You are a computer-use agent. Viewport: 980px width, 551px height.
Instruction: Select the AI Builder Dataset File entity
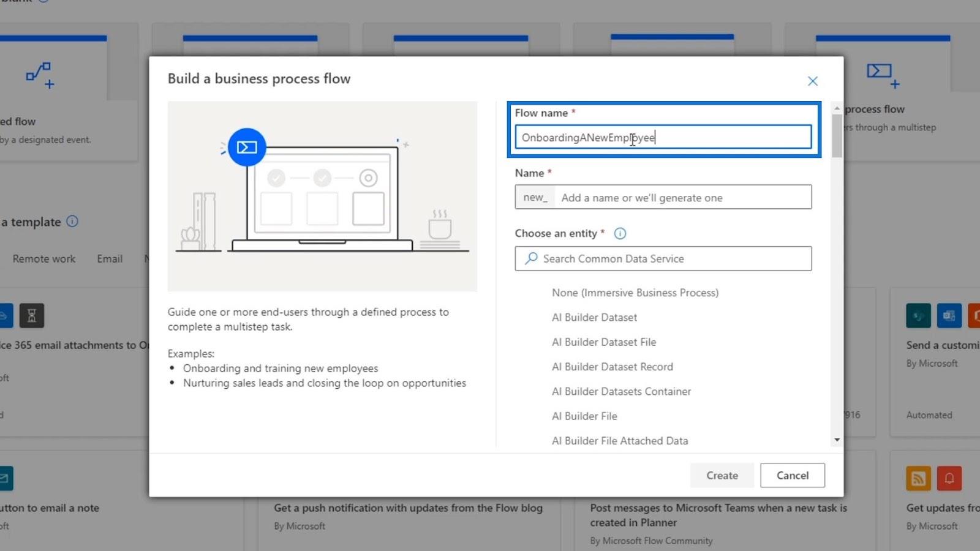tap(604, 342)
